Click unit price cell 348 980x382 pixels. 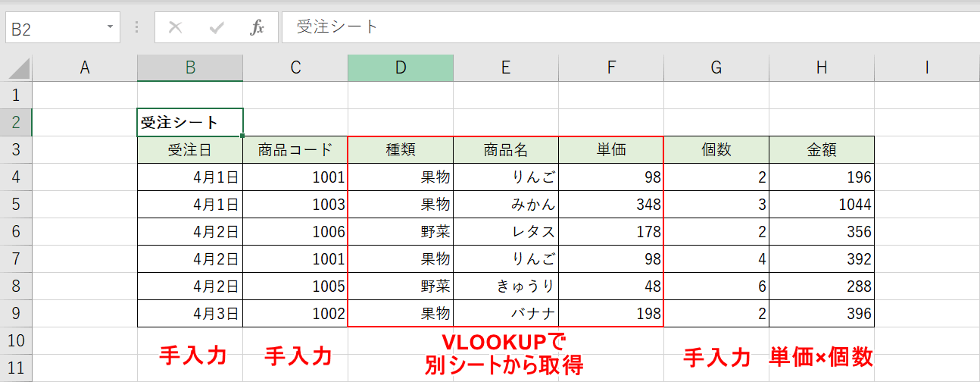[611, 205]
